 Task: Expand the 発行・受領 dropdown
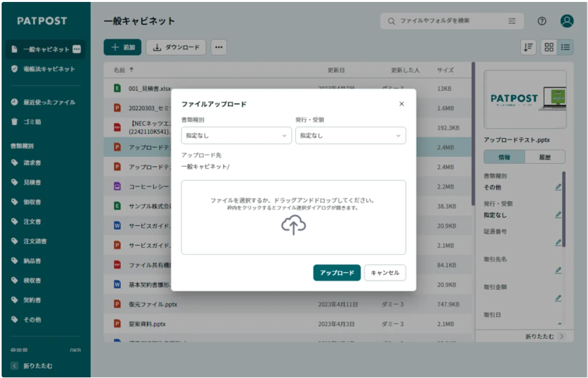[x=350, y=136]
